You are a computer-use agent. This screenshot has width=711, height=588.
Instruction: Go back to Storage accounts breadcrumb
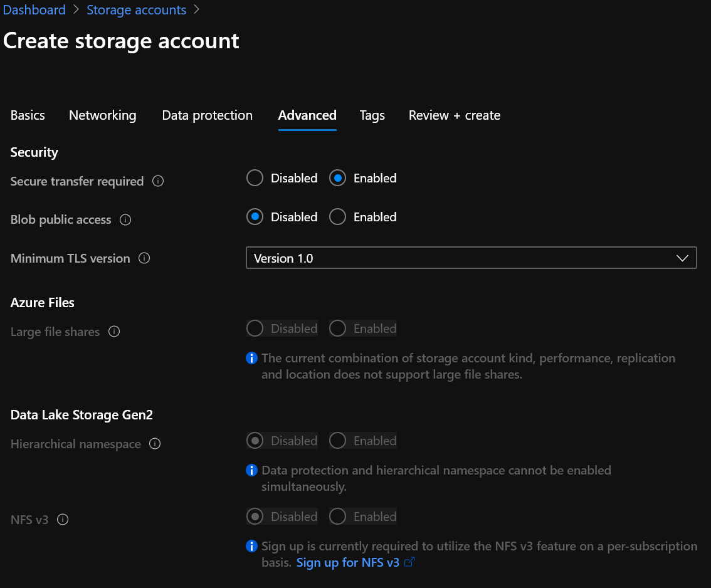pyautogui.click(x=137, y=9)
